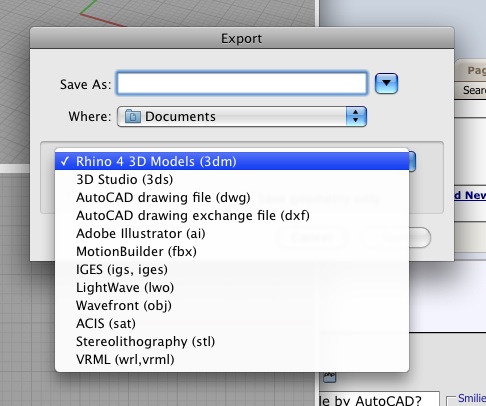The height and width of the screenshot is (406, 486).
Task: Focus the Save As filename field
Action: click(x=242, y=83)
